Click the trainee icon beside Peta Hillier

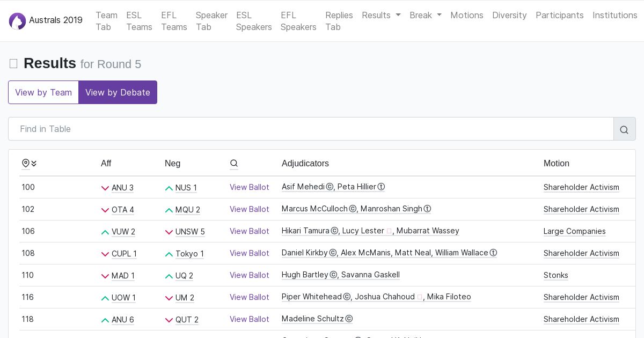(381, 187)
